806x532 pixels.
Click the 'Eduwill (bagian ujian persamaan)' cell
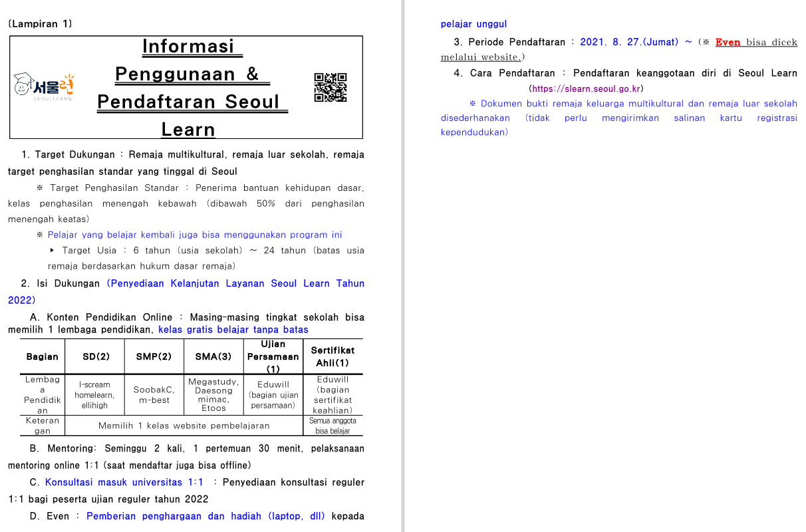click(x=273, y=395)
